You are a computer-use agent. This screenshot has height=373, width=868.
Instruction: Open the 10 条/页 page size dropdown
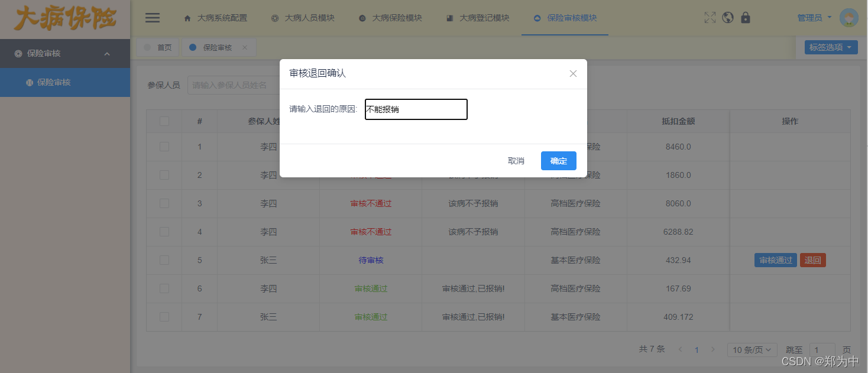click(x=752, y=349)
